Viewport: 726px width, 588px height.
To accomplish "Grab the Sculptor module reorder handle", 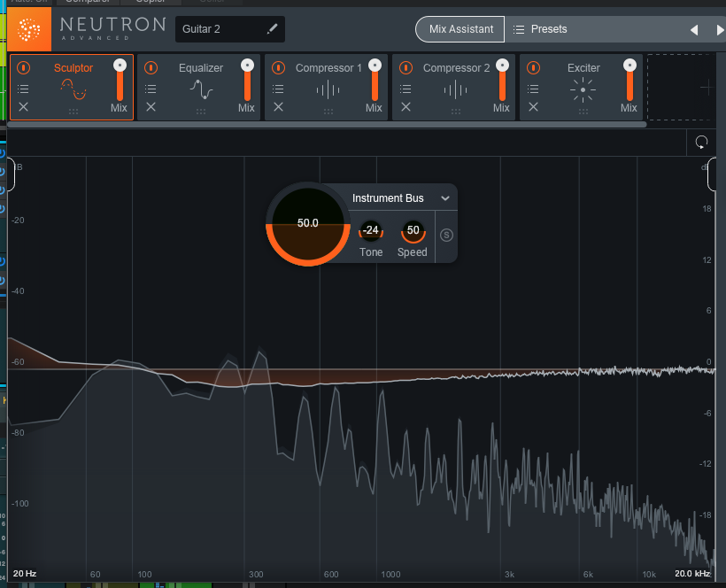I will [73, 112].
